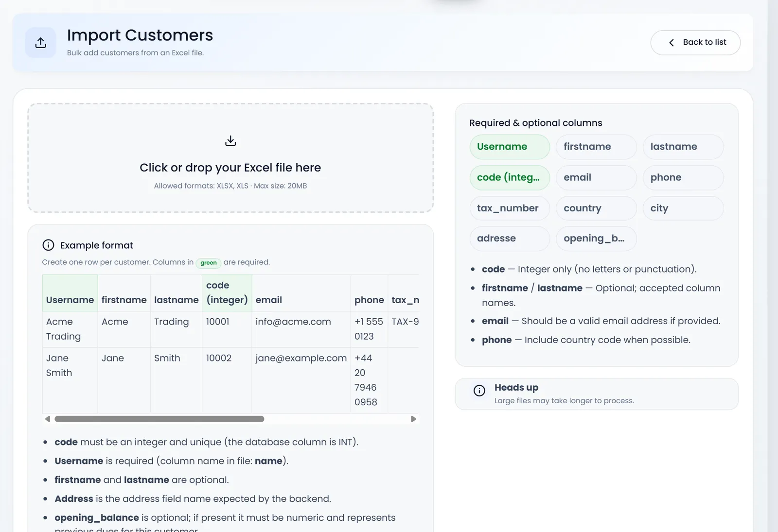The width and height of the screenshot is (778, 532).
Task: Click the jane@example.com cell
Action: 301,380
